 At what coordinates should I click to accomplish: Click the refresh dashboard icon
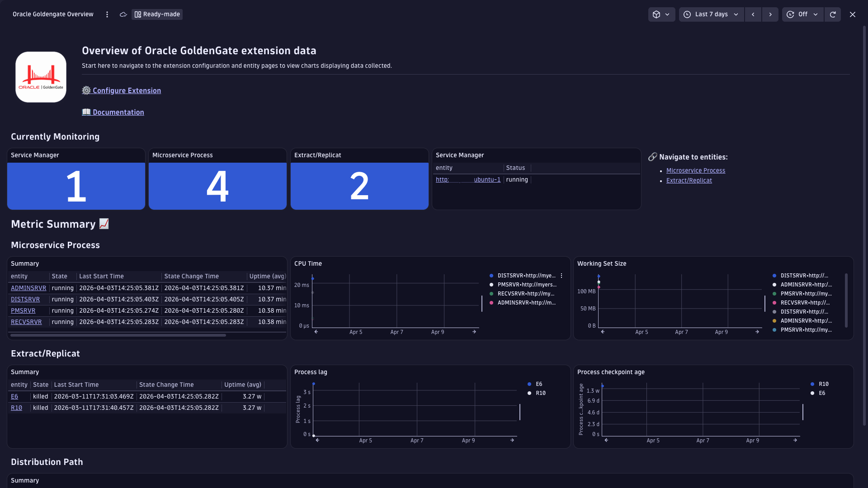[x=833, y=14]
